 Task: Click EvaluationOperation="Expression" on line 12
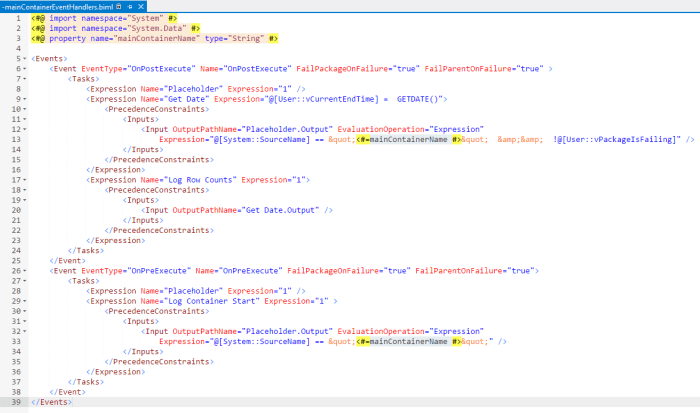point(411,129)
